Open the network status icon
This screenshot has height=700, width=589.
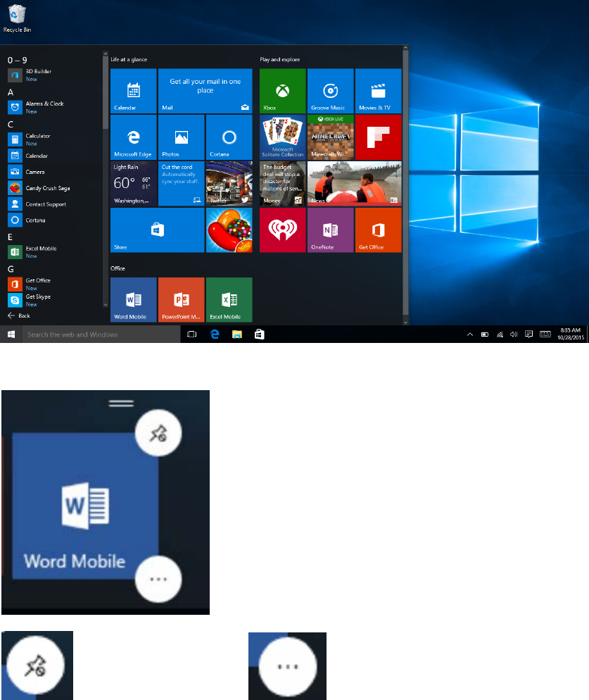(500, 335)
